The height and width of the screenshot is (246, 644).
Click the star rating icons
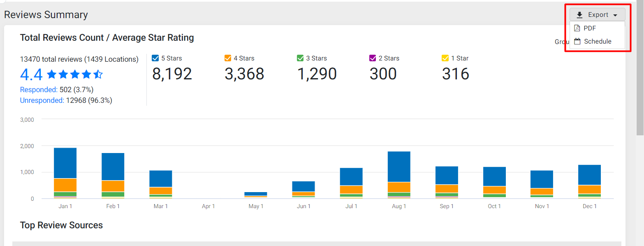[75, 74]
